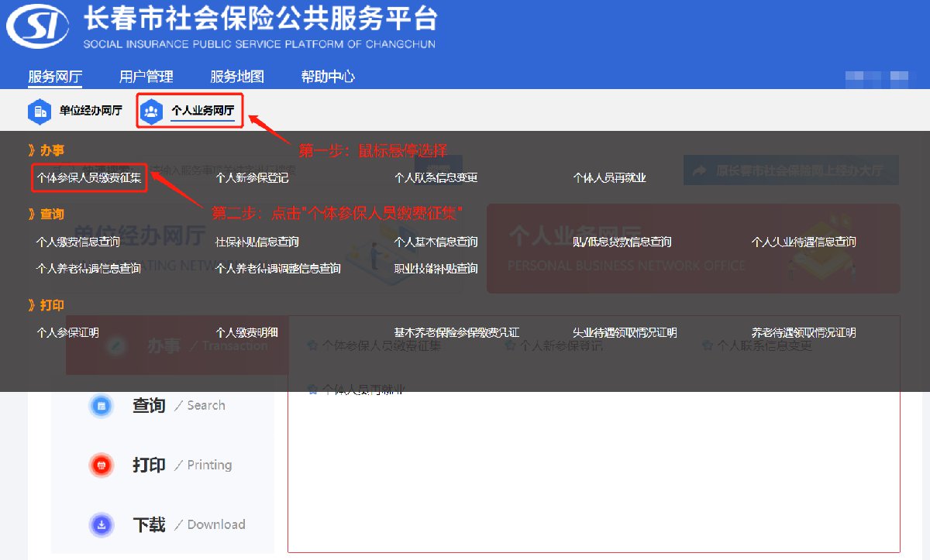Open 社保补贴信息查询 link
The width and height of the screenshot is (930, 560).
(257, 242)
